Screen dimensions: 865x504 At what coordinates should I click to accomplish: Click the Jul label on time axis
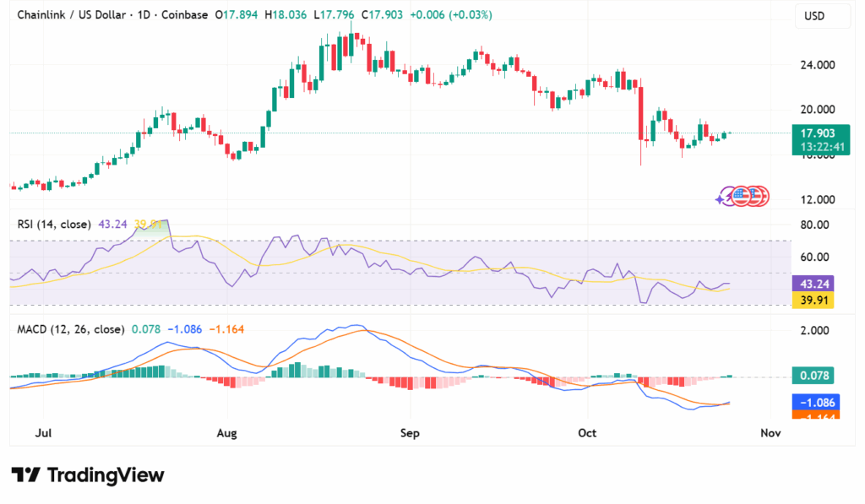point(46,433)
